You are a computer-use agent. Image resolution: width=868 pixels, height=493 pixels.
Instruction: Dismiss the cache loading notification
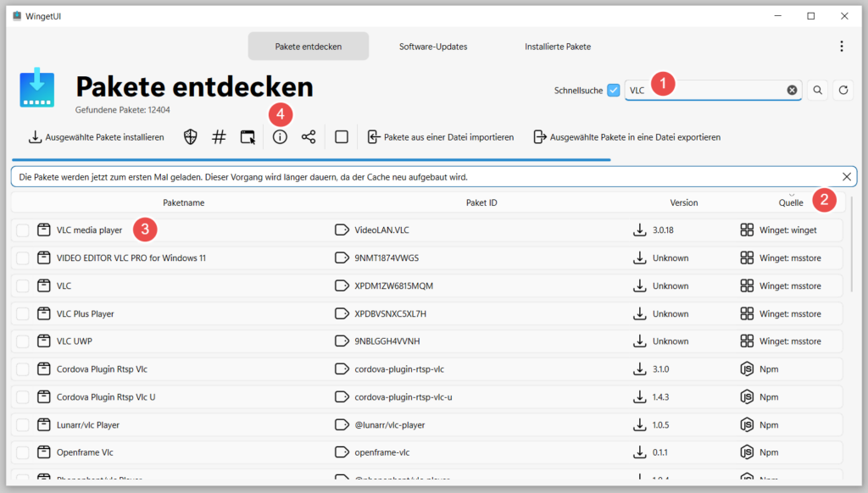click(847, 177)
